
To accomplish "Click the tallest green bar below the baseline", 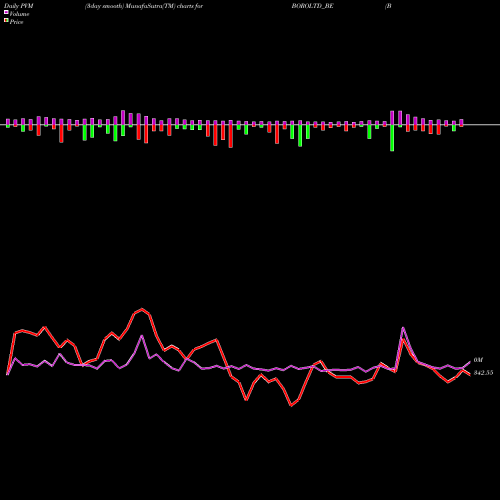I will tap(392, 138).
